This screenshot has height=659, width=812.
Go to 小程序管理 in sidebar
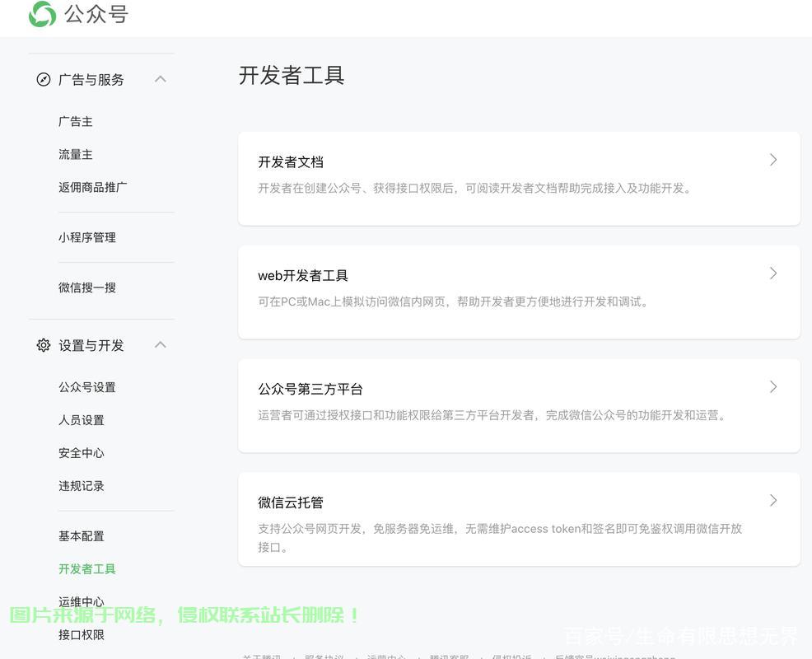(x=87, y=237)
